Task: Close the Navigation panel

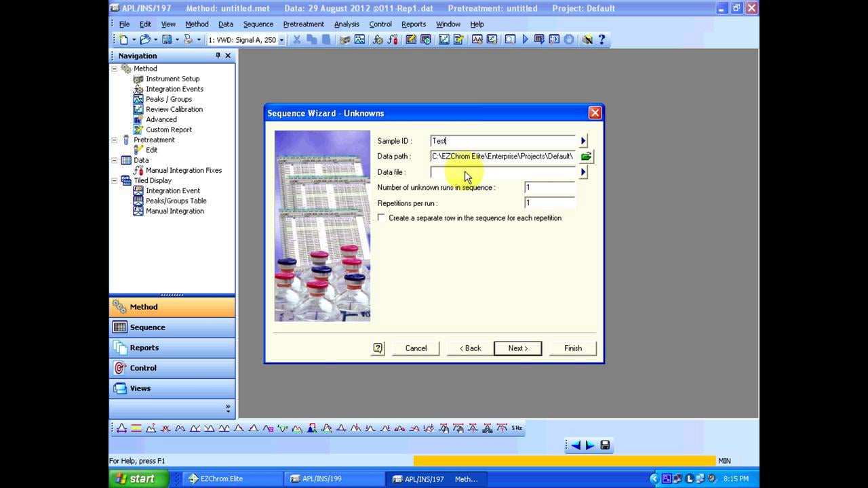Action: coord(228,56)
